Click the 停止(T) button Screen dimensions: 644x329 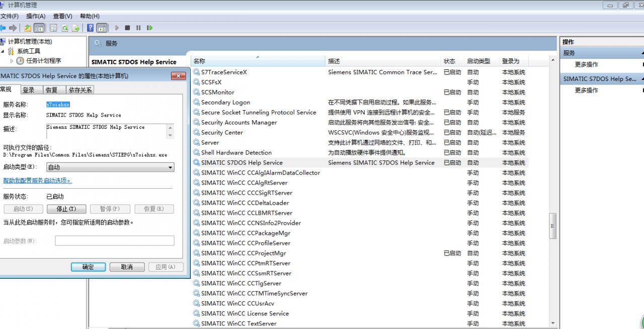click(x=66, y=209)
